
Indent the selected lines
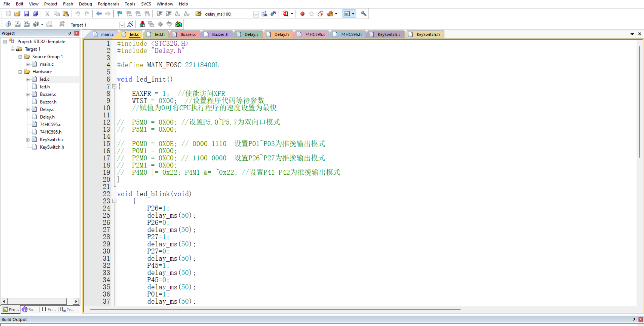(x=159, y=14)
